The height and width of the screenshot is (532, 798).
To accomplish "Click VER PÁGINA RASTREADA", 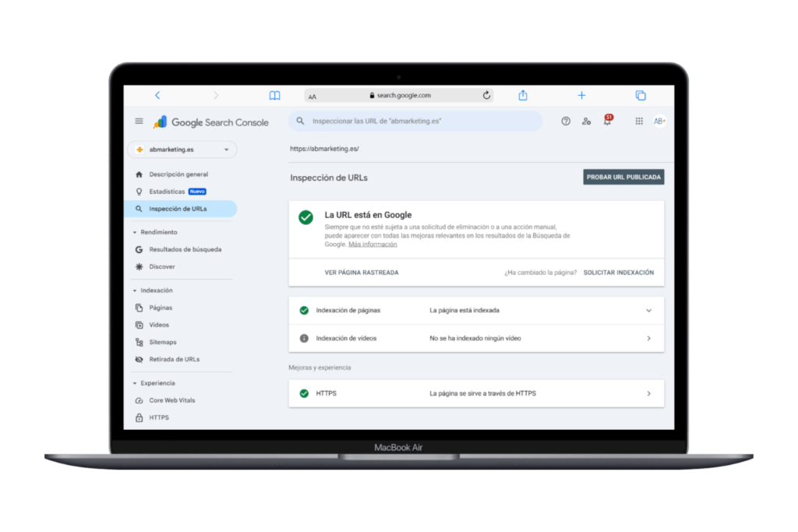I will [x=362, y=273].
